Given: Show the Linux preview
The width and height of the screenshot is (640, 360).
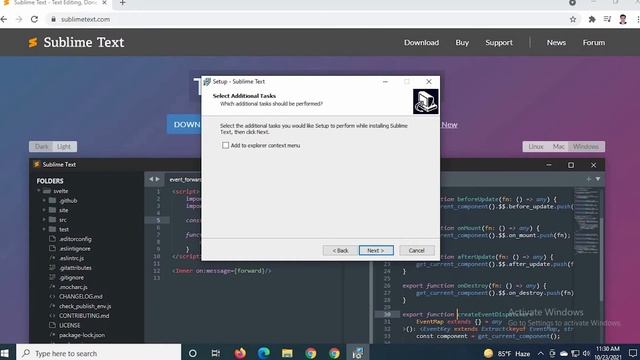Looking at the screenshot, I should [536, 147].
